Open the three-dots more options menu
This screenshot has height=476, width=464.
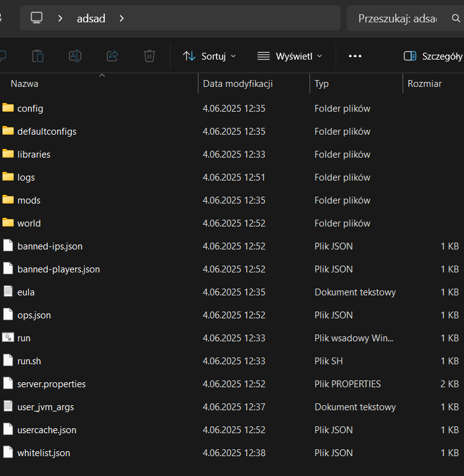click(355, 56)
